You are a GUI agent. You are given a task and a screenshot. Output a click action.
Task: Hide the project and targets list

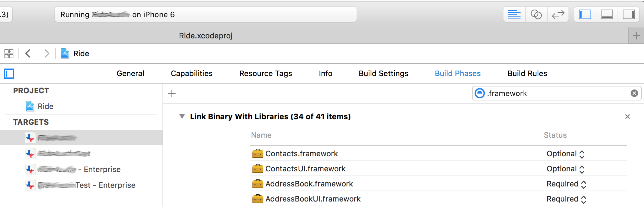pos(9,74)
